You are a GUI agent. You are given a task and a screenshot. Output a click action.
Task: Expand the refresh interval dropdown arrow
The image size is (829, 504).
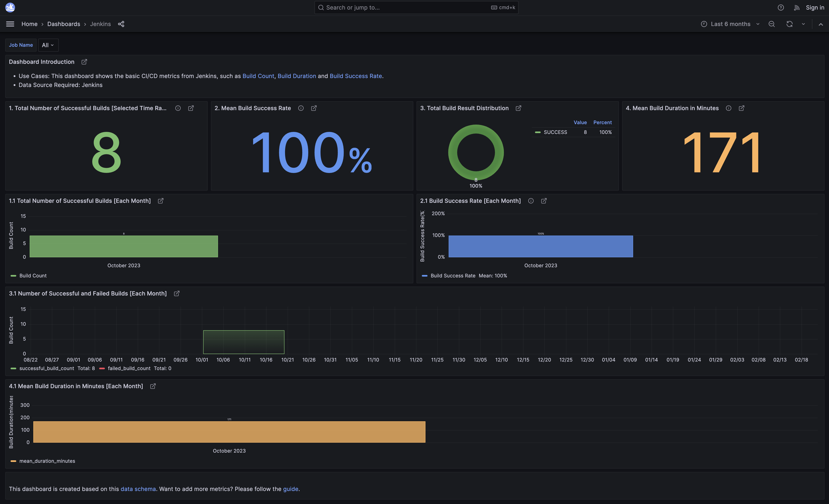803,24
